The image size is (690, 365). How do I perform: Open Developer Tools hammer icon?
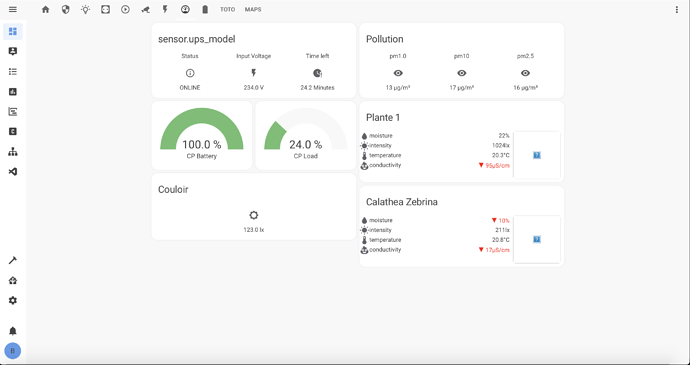click(13, 261)
